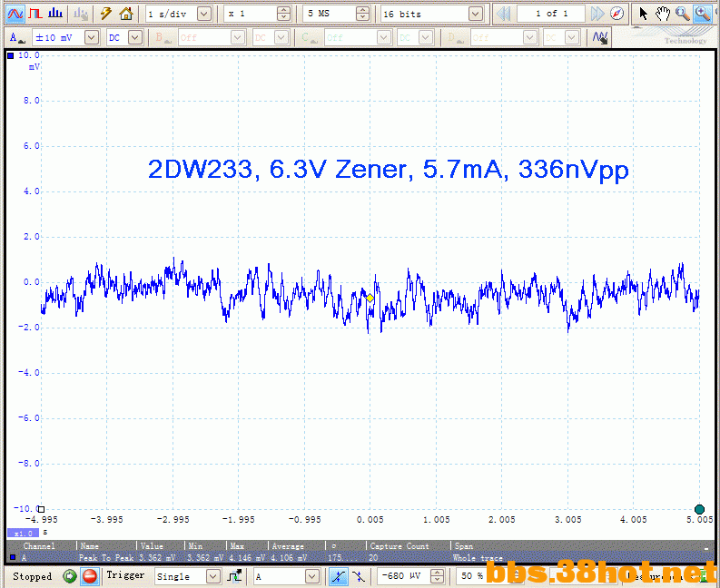Viewport: 720px width, 588px height.
Task: Open Channel A ±10 mV range dropdown
Action: (x=92, y=37)
